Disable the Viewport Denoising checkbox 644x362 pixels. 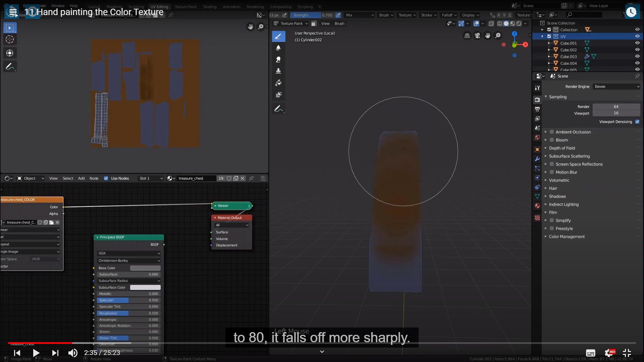[x=637, y=122]
